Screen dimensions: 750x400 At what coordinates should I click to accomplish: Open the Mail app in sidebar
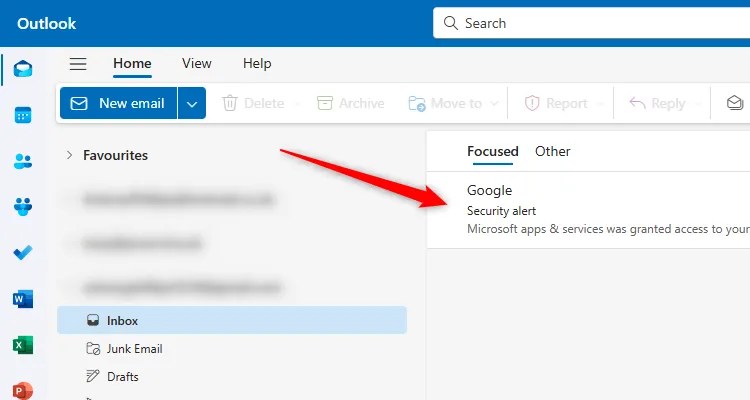[23, 69]
